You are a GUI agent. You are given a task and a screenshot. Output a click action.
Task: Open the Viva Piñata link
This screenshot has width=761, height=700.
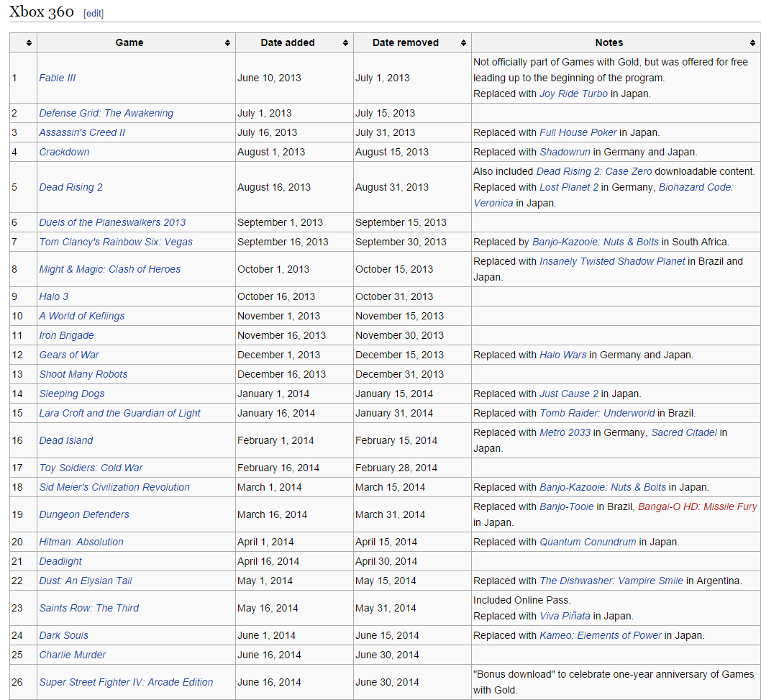(565, 616)
